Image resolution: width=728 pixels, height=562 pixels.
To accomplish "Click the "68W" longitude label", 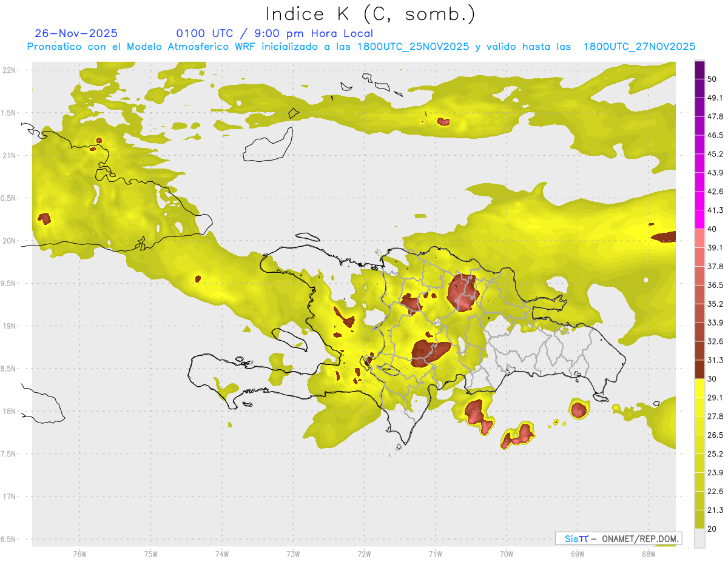I will pos(648,554).
